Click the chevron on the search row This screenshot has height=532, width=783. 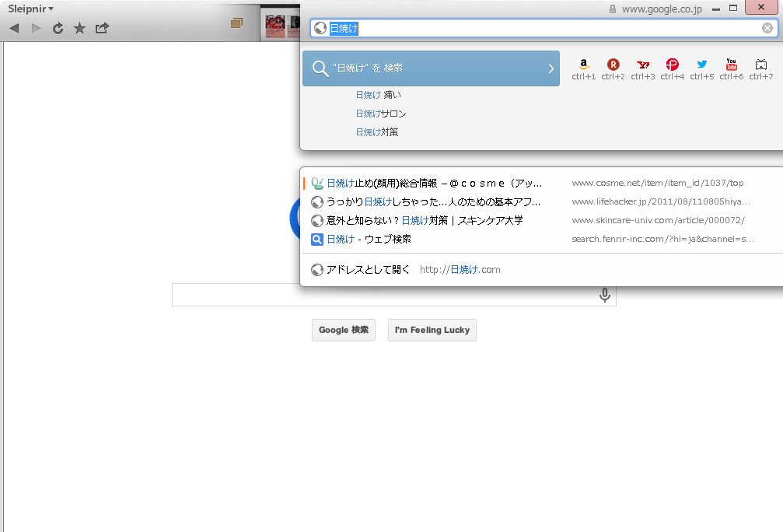point(551,68)
